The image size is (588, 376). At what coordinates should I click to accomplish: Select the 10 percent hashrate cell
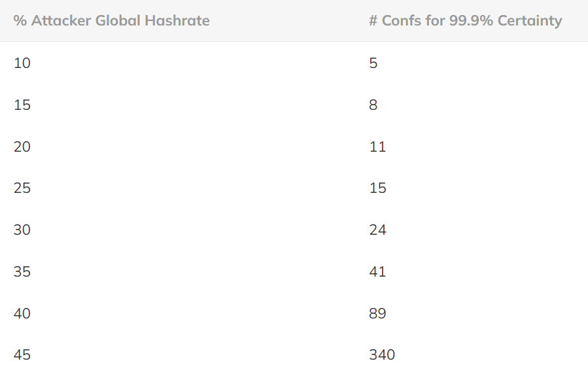point(22,63)
